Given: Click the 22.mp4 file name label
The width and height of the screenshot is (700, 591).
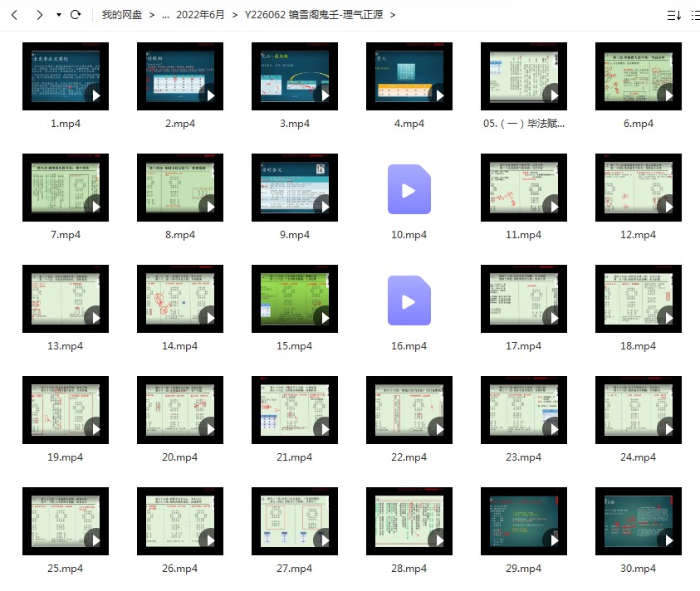Looking at the screenshot, I should click(x=409, y=457).
